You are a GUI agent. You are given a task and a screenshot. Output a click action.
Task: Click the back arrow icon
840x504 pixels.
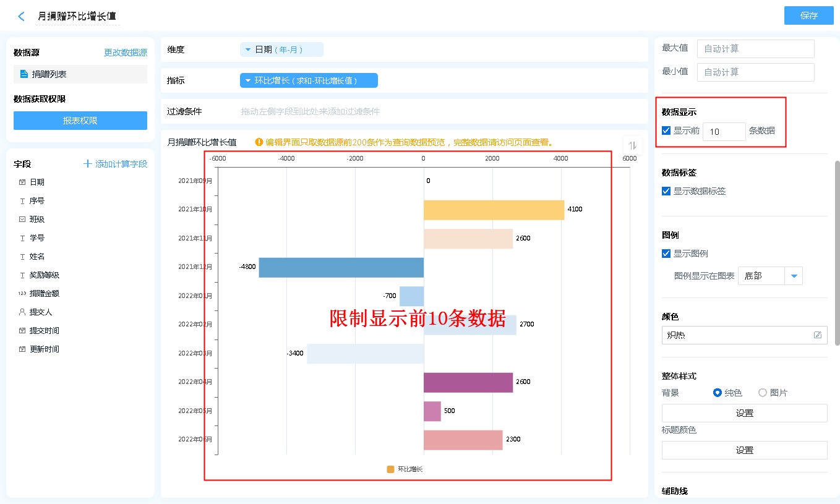[x=22, y=17]
